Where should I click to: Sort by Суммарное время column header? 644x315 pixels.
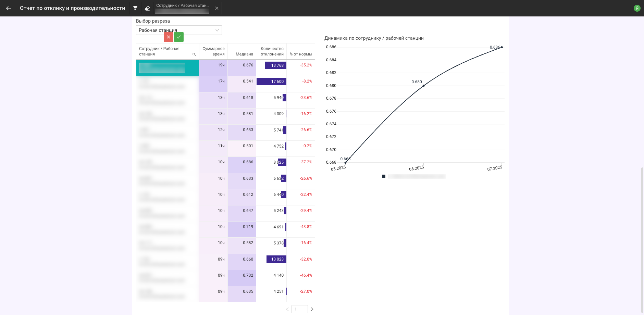pyautogui.click(x=213, y=51)
